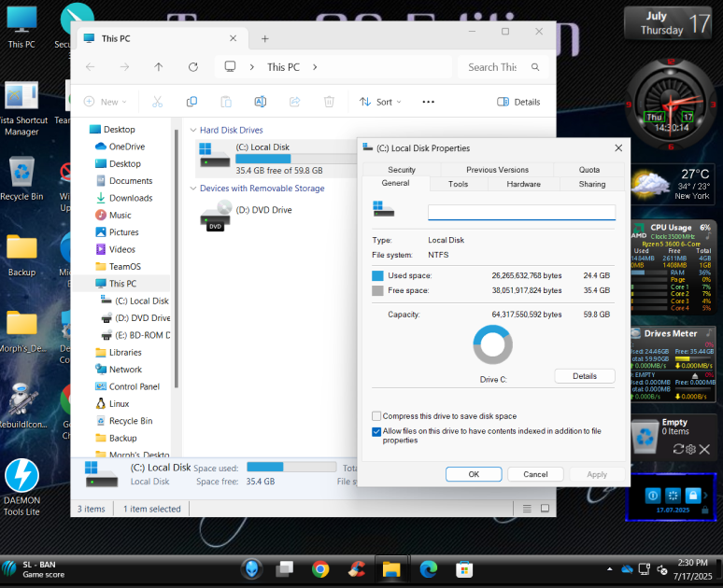The width and height of the screenshot is (723, 588).
Task: Switch to the Tools tab
Action: [x=458, y=184]
